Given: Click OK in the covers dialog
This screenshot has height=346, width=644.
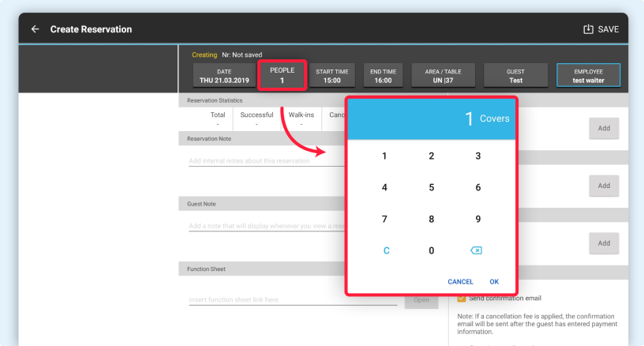Looking at the screenshot, I should point(494,281).
